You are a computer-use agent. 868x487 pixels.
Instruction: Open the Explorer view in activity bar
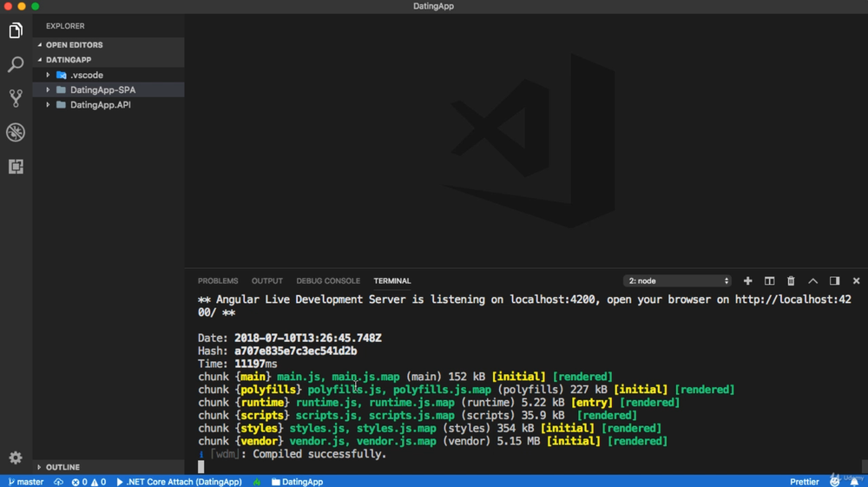pyautogui.click(x=16, y=30)
